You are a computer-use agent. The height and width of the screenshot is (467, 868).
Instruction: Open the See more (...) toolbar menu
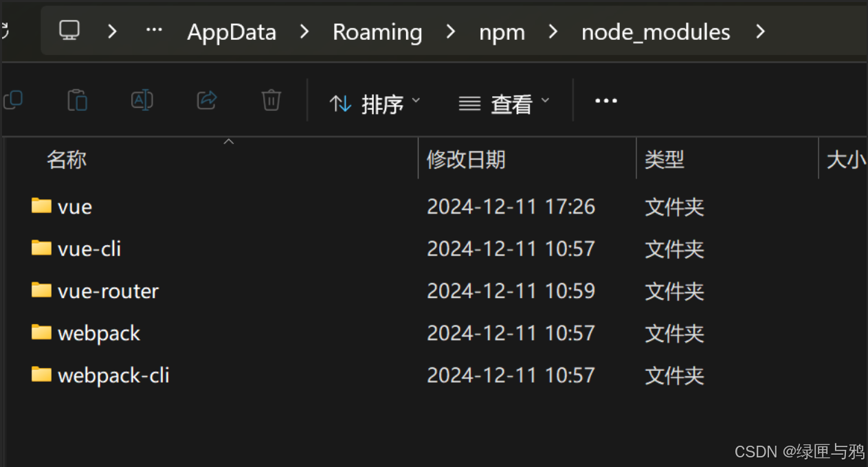[605, 100]
